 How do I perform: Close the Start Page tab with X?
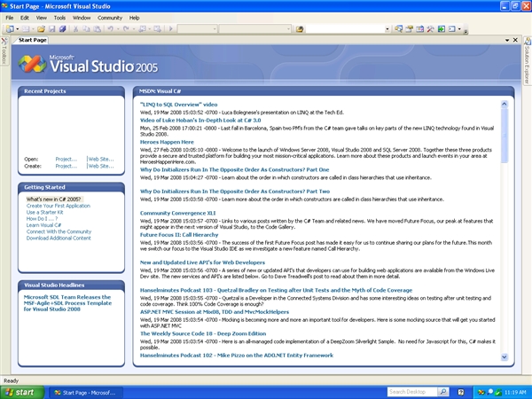click(515, 40)
